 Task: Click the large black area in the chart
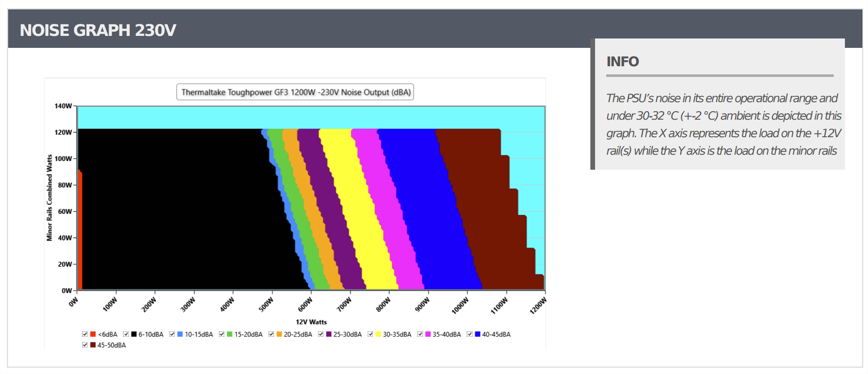click(171, 209)
